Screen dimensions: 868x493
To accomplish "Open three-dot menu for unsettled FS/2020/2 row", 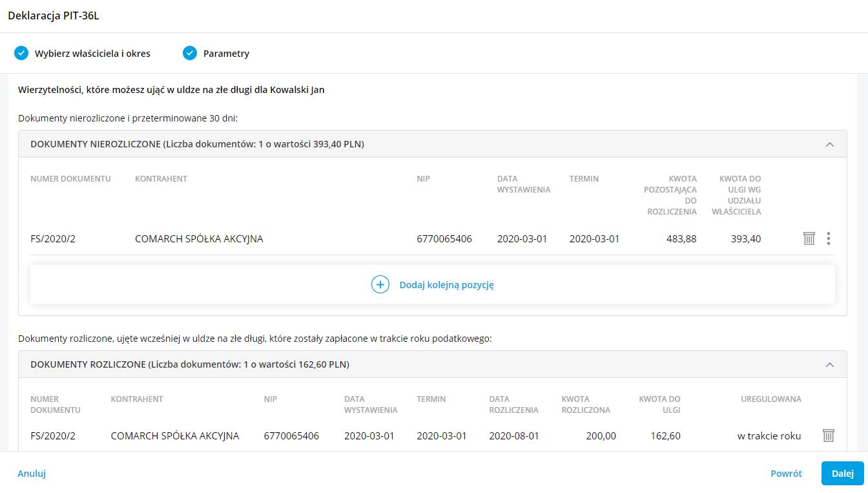I will pyautogui.click(x=829, y=238).
